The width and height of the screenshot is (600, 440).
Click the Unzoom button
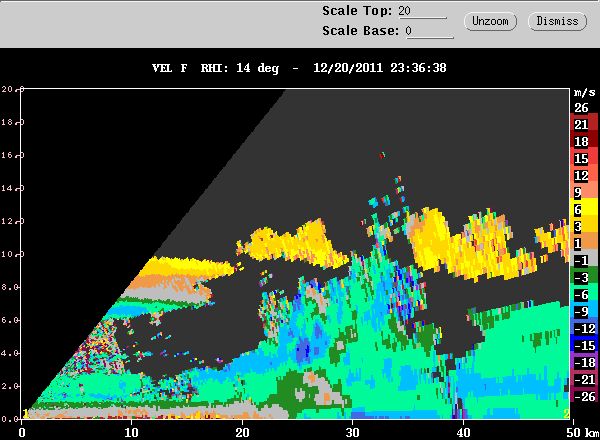click(x=490, y=21)
